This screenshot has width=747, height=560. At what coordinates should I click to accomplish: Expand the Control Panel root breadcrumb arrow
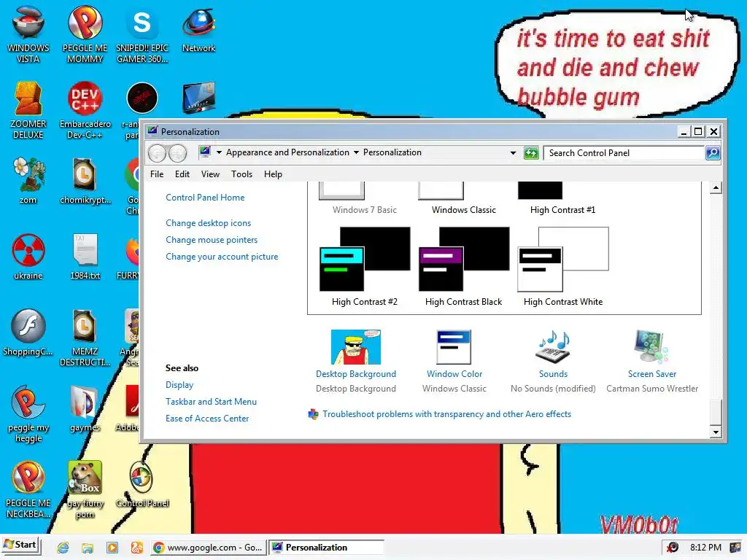click(x=219, y=152)
